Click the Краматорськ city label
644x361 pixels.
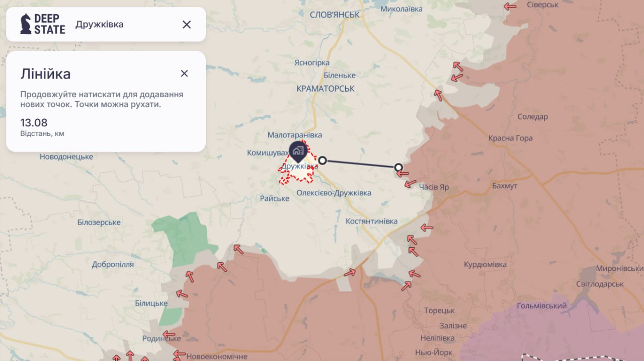[326, 89]
